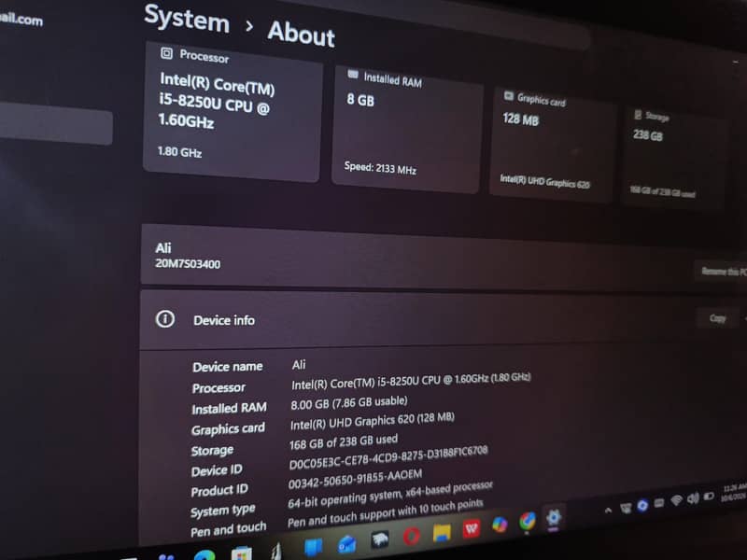
Task: Click the About page title
Action: click(x=301, y=34)
